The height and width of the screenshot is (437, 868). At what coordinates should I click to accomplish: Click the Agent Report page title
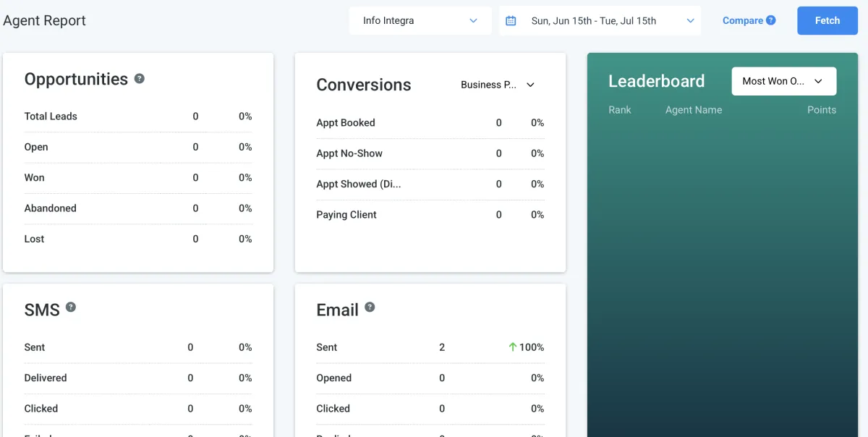coord(44,20)
